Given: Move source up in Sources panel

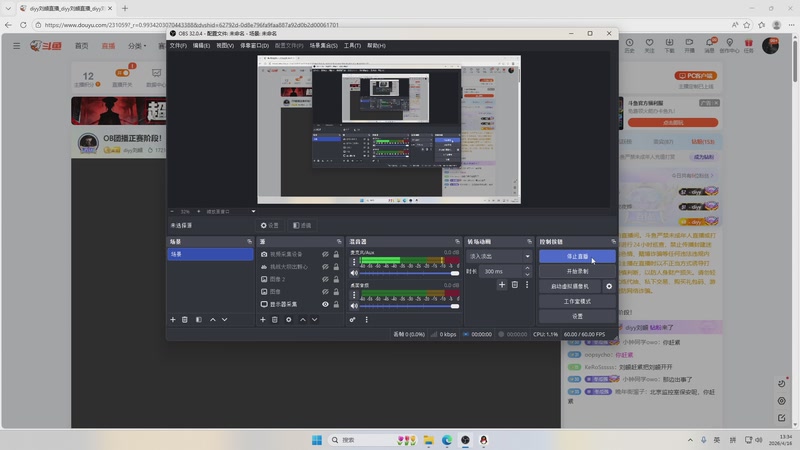Looking at the screenshot, I should (x=303, y=319).
